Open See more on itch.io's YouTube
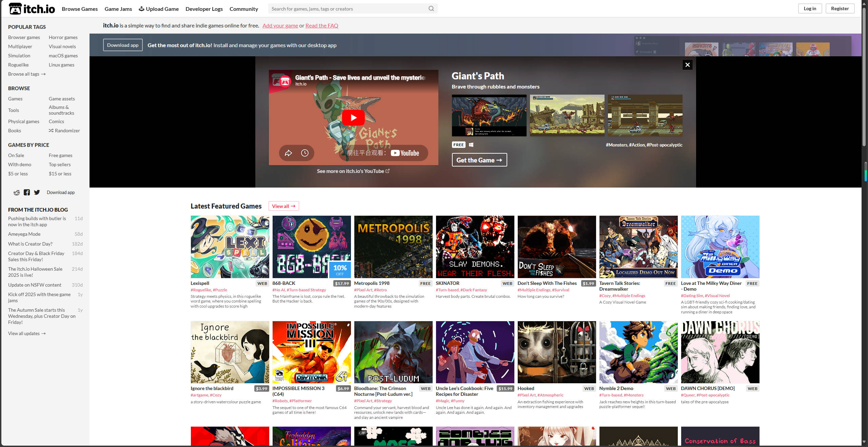Screen dimensions: 868x447 pos(353,171)
